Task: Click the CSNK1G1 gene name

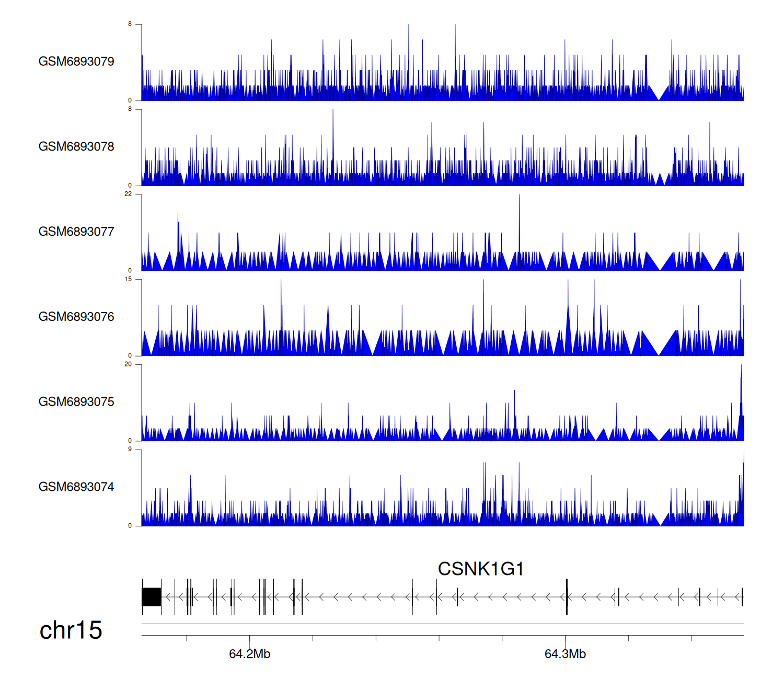Action: [x=480, y=569]
